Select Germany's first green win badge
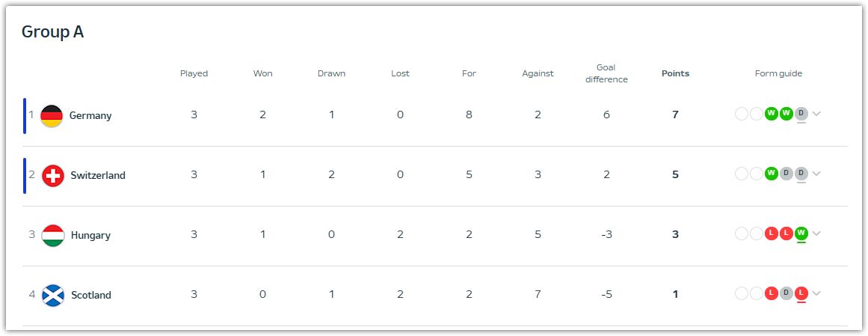This screenshot has width=868, height=336. coord(771,114)
